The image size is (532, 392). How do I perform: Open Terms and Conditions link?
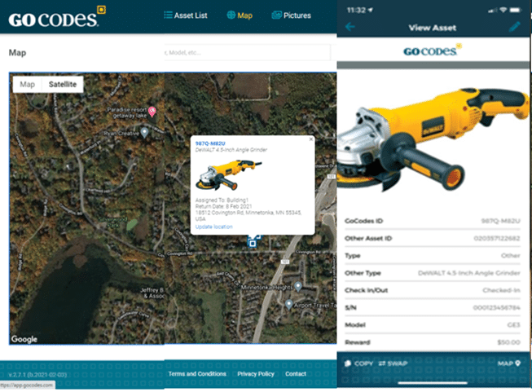(197, 374)
